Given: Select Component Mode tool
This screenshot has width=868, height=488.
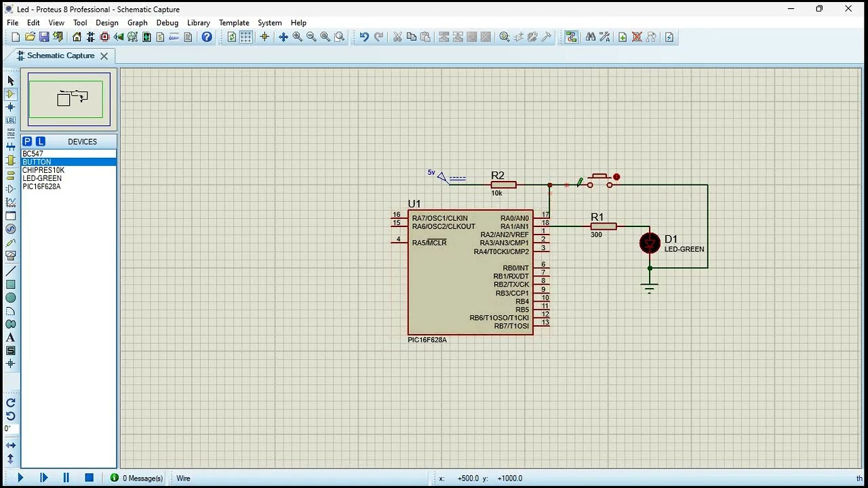Looking at the screenshot, I should tap(11, 94).
